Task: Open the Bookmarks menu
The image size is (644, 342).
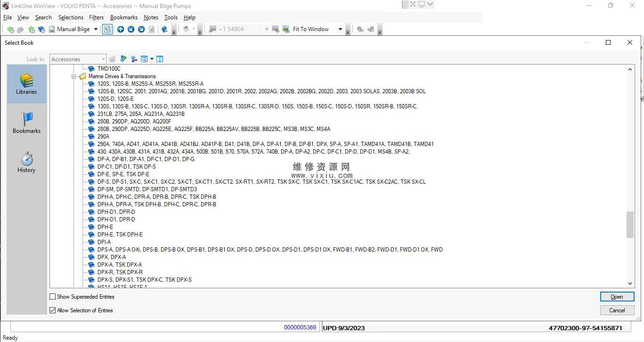Action: tap(124, 17)
